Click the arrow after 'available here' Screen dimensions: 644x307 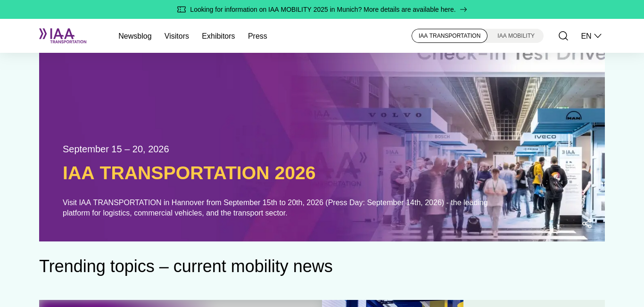(463, 9)
